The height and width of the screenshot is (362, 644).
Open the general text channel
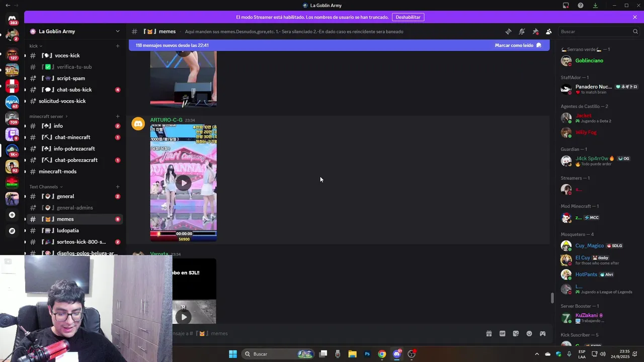point(74,196)
